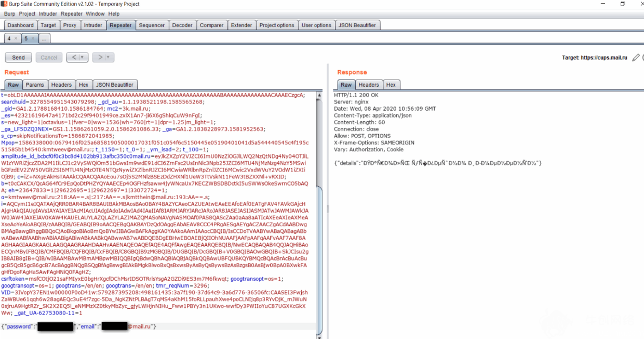Switch to the Target tab
The height and width of the screenshot is (339, 644).
(48, 25)
